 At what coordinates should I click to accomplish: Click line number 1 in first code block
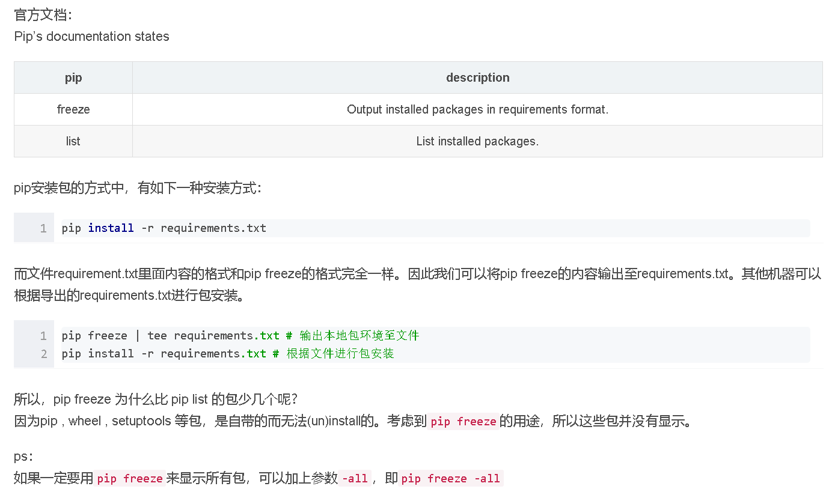point(42,228)
